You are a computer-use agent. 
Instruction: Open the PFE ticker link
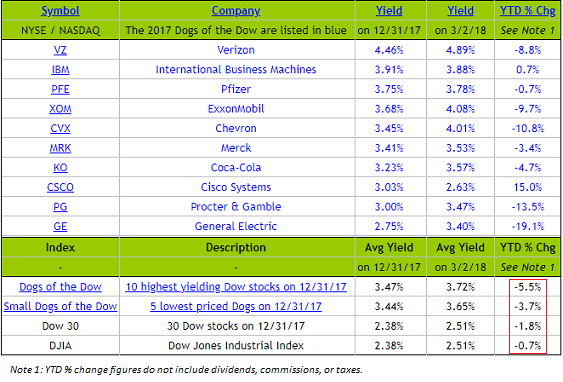(60, 89)
